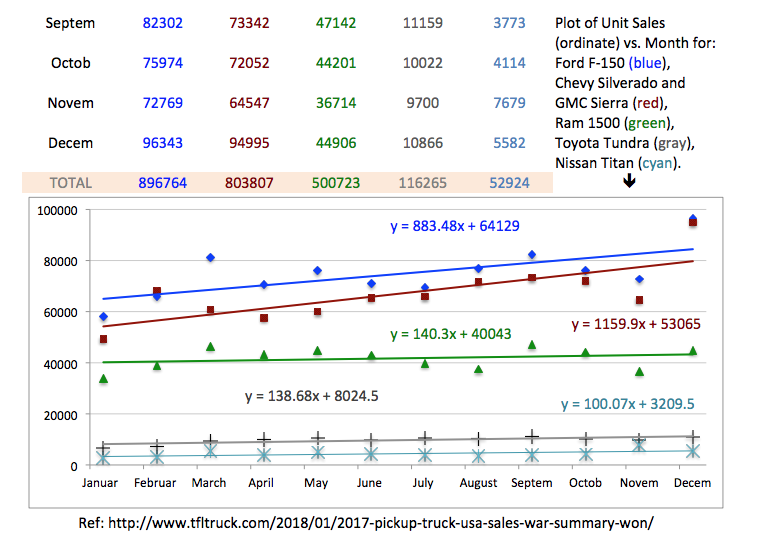
Task: Click the Ford total 896764
Action: 162,183
